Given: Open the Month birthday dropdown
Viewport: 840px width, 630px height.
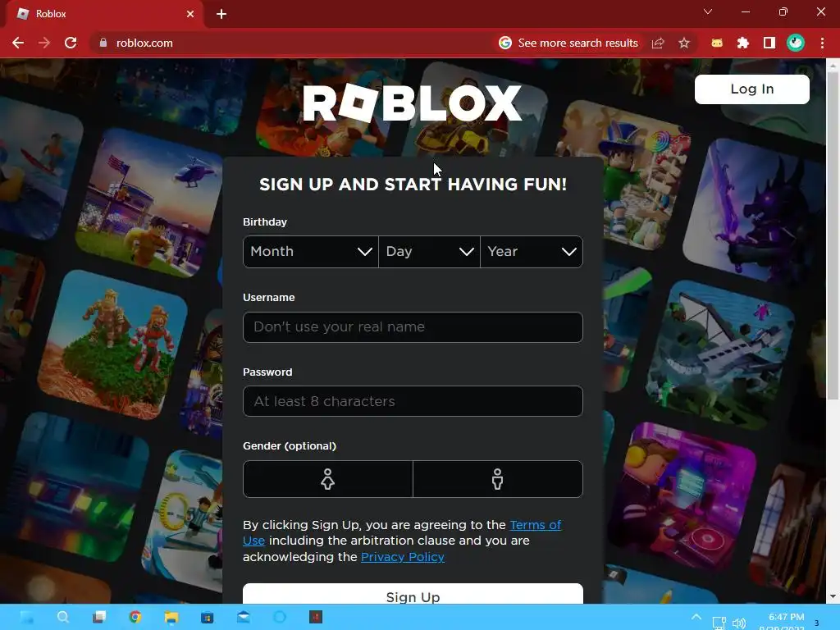Looking at the screenshot, I should pos(311,252).
